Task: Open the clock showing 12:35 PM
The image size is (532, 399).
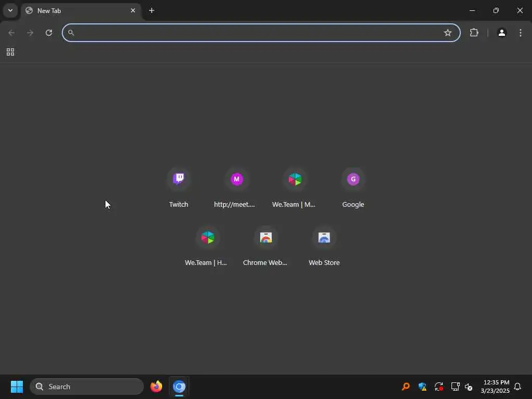Action: point(495,387)
